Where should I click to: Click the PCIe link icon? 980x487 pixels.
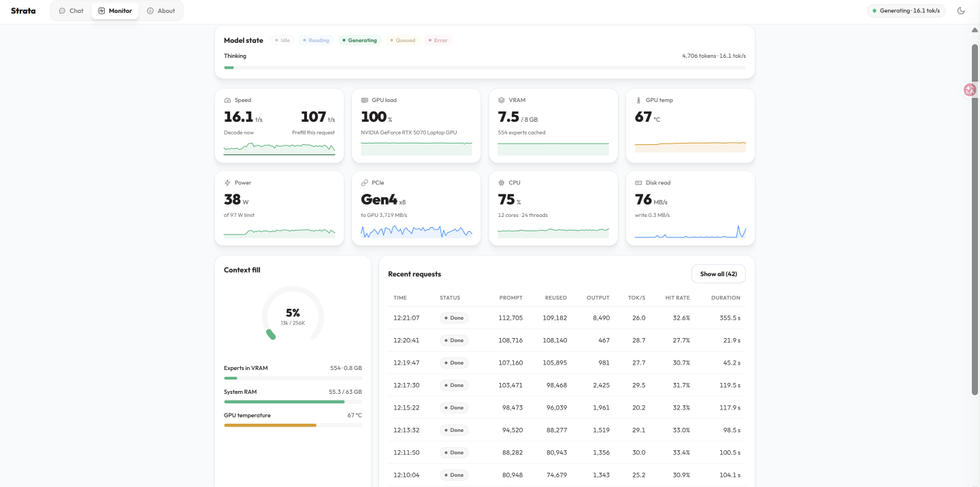point(365,183)
